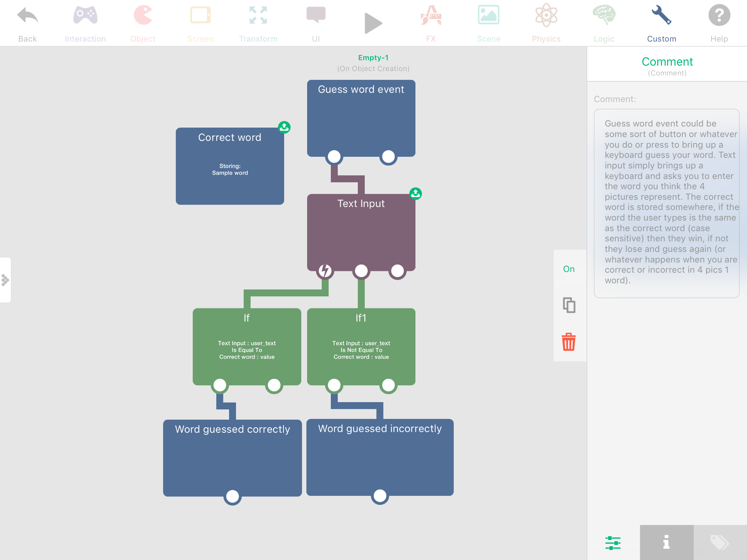The height and width of the screenshot is (560, 747).
Task: Toggle the behavior On switch
Action: click(569, 269)
